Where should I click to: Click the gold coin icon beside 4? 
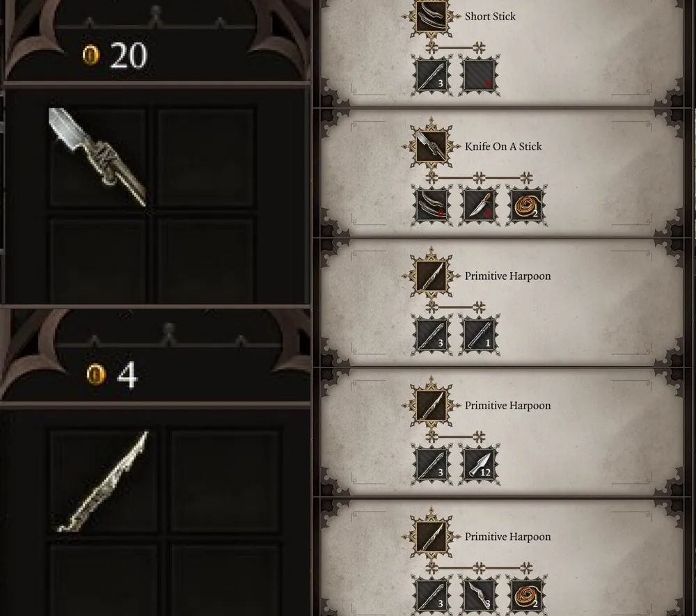click(96, 374)
